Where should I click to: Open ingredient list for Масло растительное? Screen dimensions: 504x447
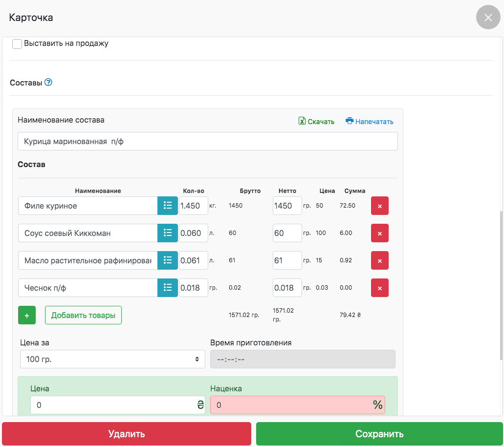pos(168,260)
